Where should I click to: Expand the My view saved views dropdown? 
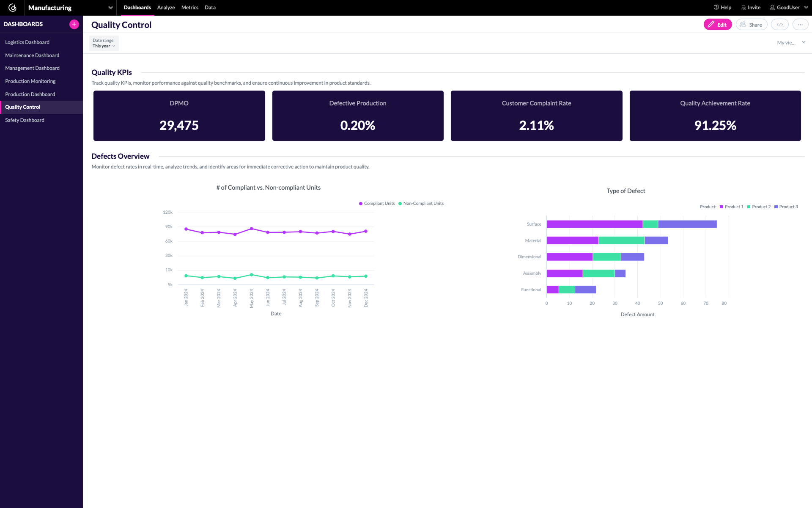click(790, 42)
